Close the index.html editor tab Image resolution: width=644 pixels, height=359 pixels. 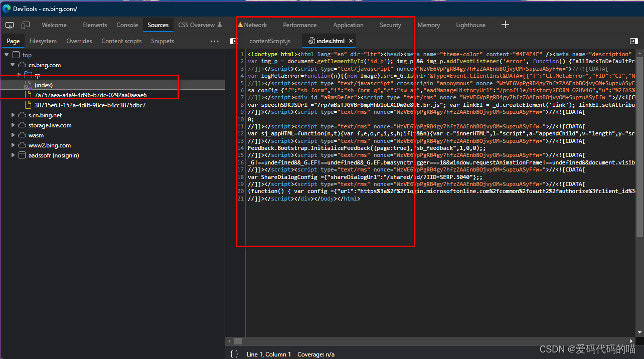(351, 41)
